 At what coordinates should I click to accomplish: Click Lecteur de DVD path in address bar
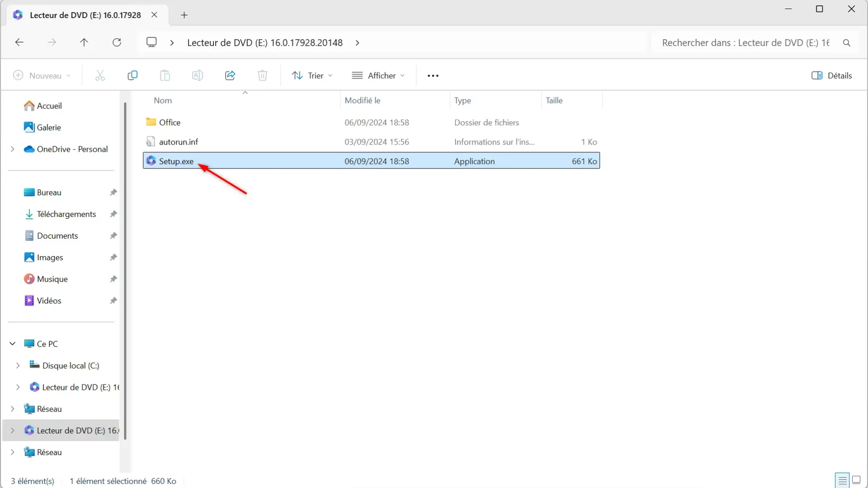(x=265, y=43)
